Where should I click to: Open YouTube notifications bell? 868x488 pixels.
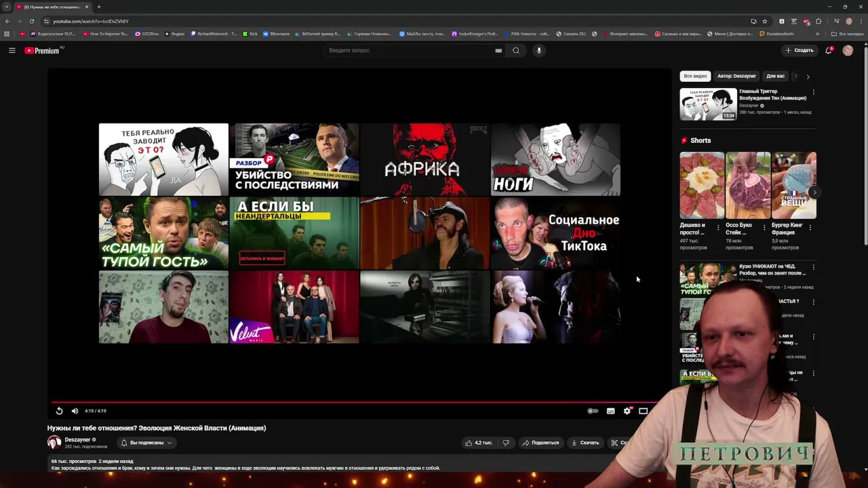coord(829,50)
